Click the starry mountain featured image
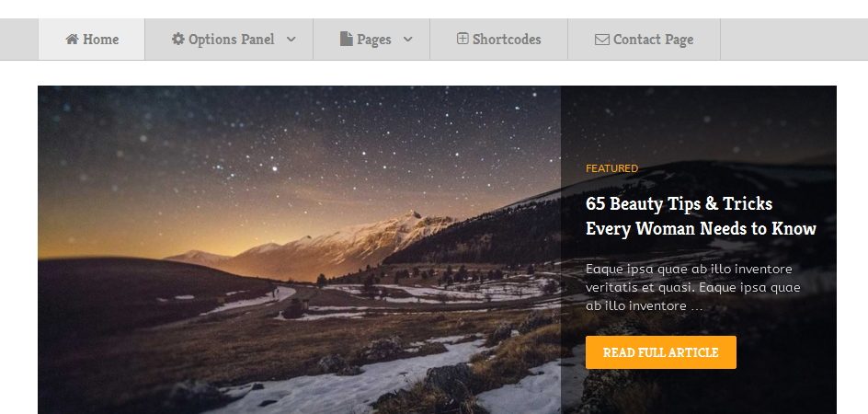Viewport: 868px width, 414px height. click(x=299, y=249)
